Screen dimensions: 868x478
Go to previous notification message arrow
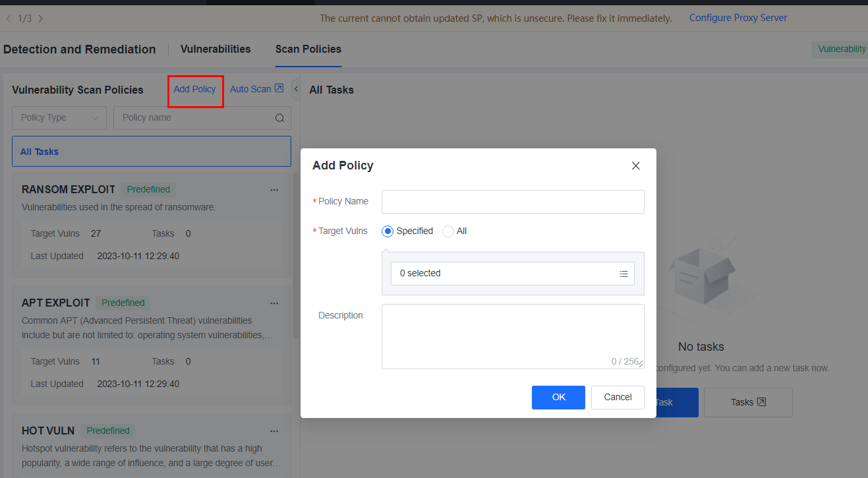(9, 18)
